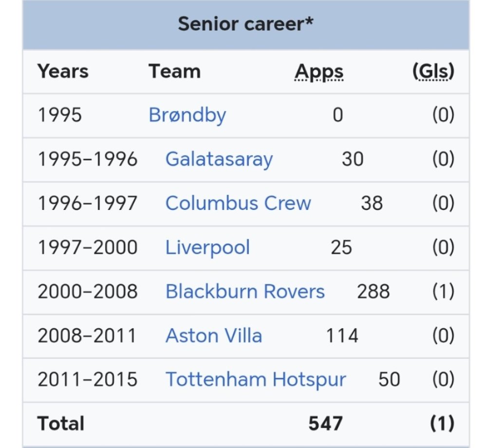Click the Total row label
The height and width of the screenshot is (448, 487).
click(x=61, y=424)
